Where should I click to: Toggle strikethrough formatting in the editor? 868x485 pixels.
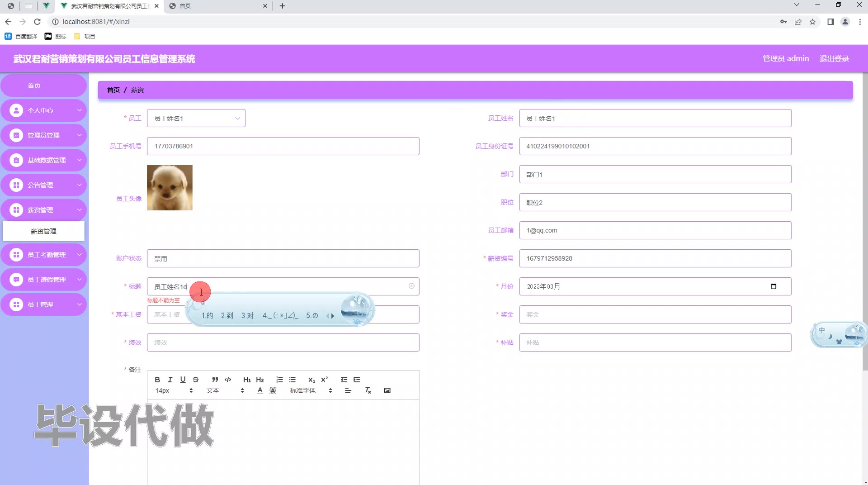pyautogui.click(x=196, y=380)
